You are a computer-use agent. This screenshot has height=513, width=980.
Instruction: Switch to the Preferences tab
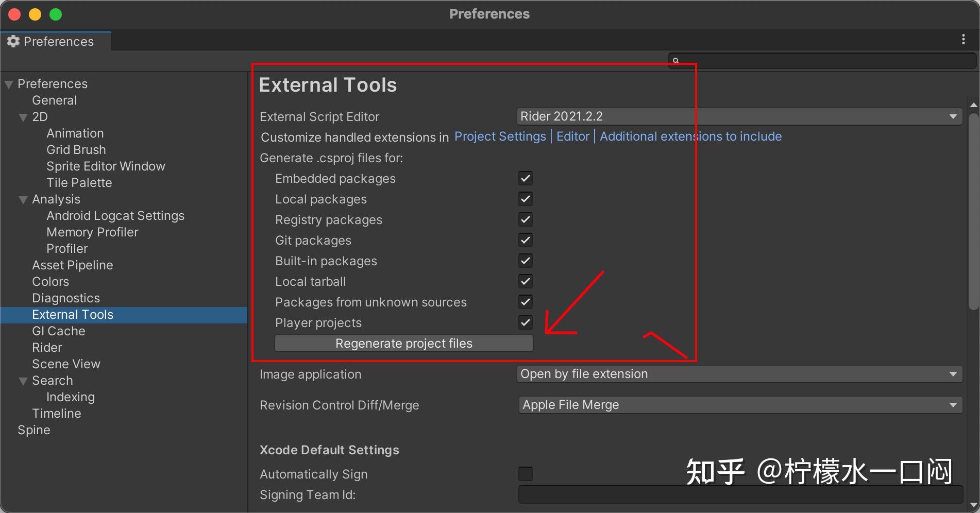(58, 41)
